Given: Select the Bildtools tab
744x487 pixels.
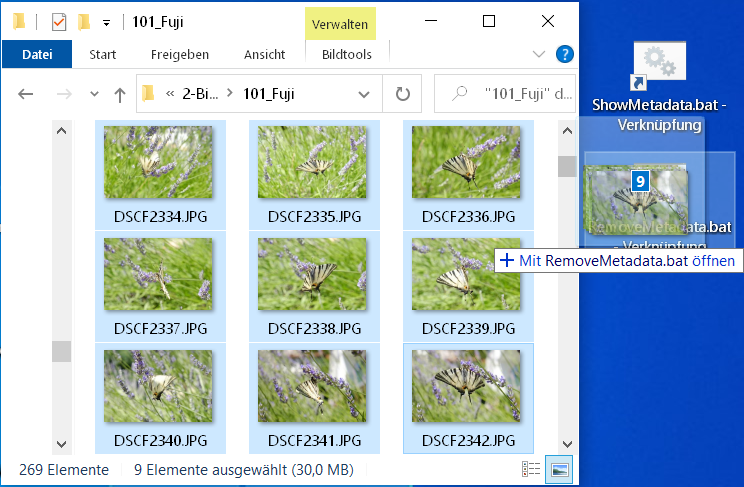Looking at the screenshot, I should tap(346, 54).
